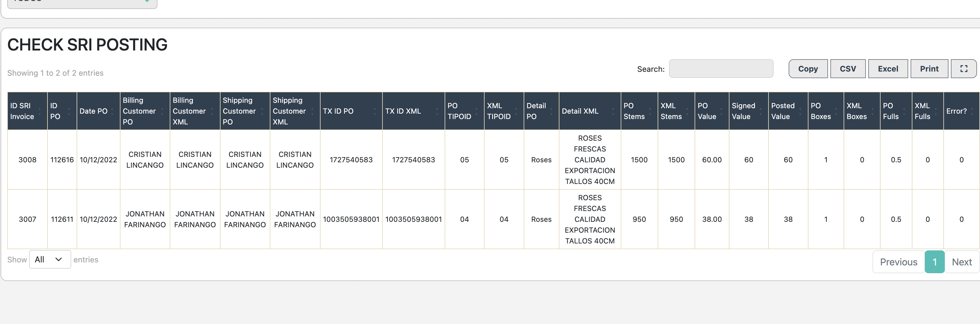Click TX ID PO 1727540583 cell
Screen dimensions: 980x324
(351, 160)
